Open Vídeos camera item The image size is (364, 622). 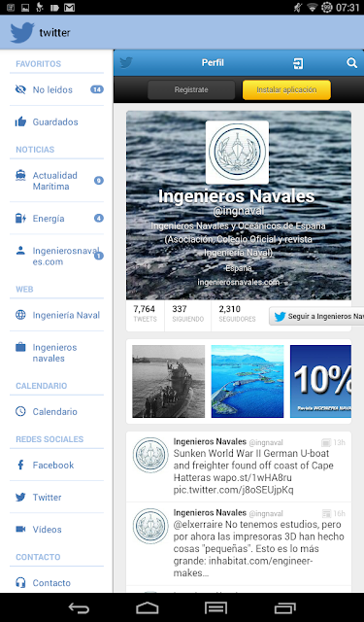(x=56, y=529)
